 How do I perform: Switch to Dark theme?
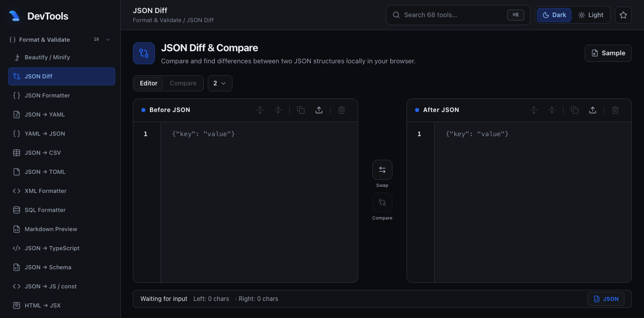click(x=554, y=15)
